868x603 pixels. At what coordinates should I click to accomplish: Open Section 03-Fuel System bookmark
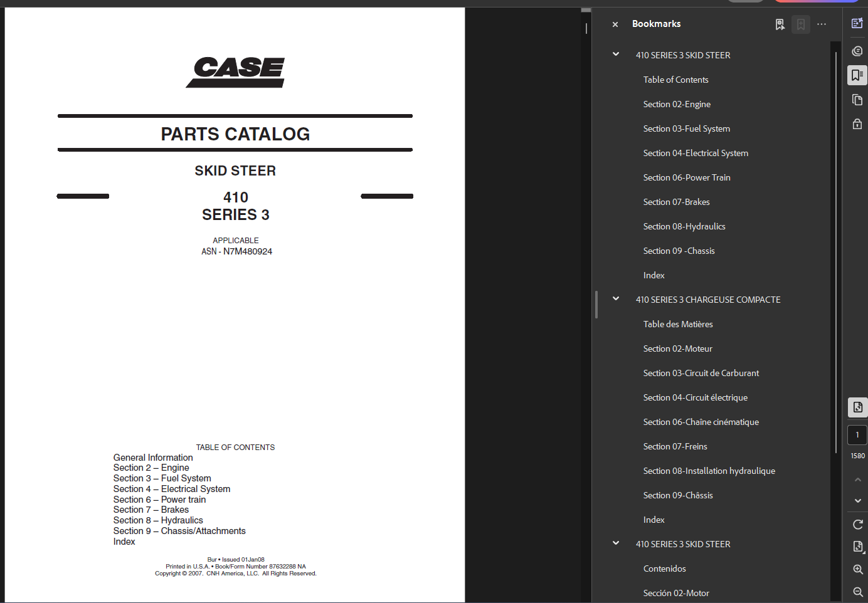coord(687,128)
